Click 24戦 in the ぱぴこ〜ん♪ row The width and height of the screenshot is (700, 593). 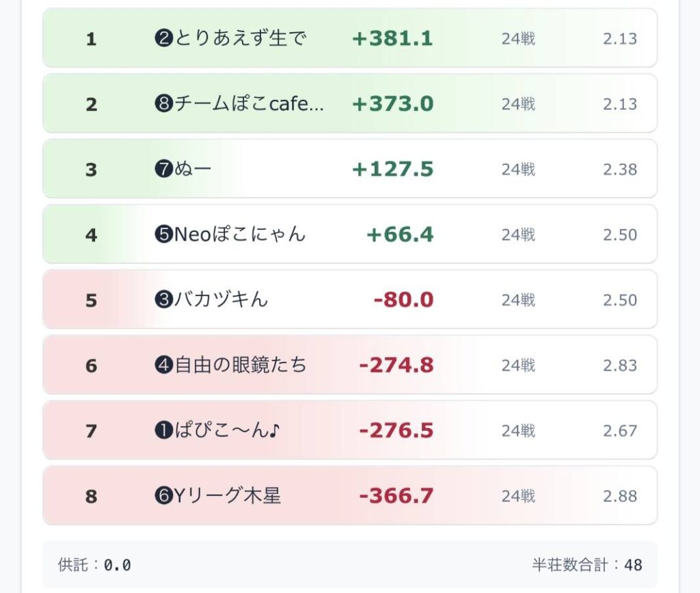[x=518, y=431]
